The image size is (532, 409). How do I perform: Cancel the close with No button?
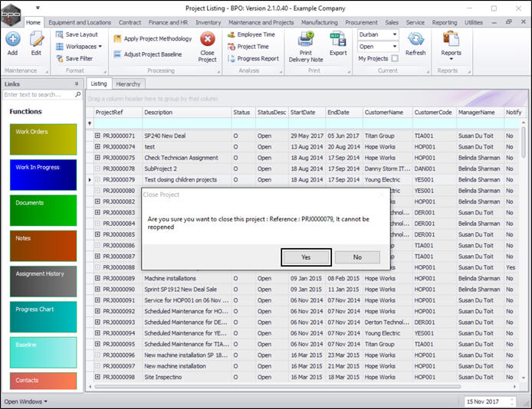tap(357, 257)
